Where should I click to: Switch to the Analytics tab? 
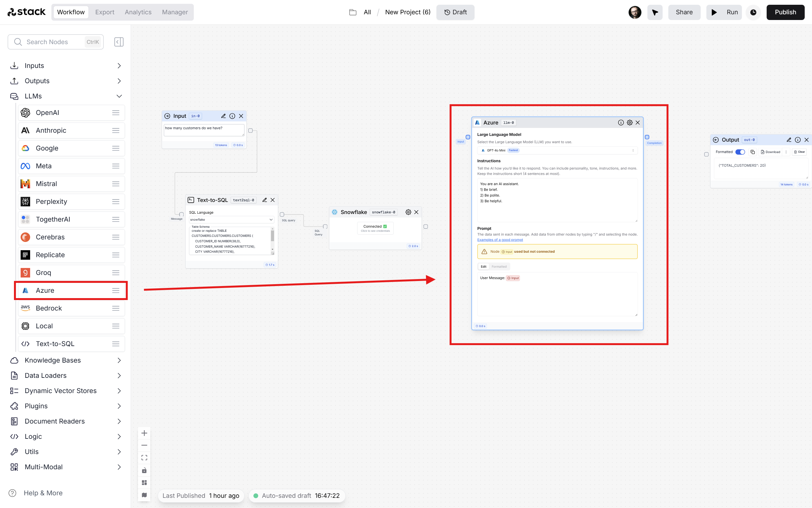pyautogui.click(x=138, y=12)
